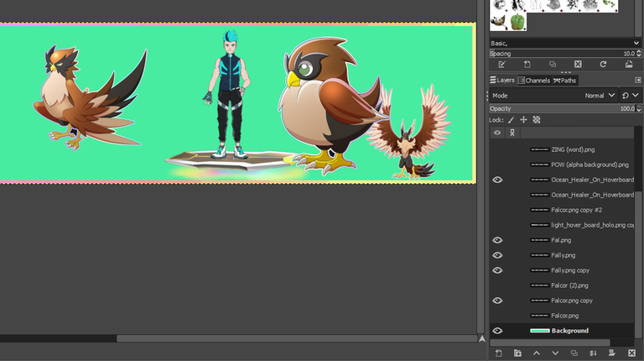Delete the selected brush
This screenshot has height=361, width=644.
tap(578, 65)
